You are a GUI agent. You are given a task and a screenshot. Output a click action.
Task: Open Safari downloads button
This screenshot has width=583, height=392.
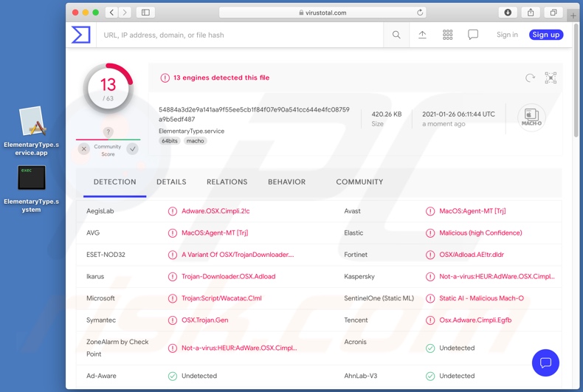tap(508, 13)
